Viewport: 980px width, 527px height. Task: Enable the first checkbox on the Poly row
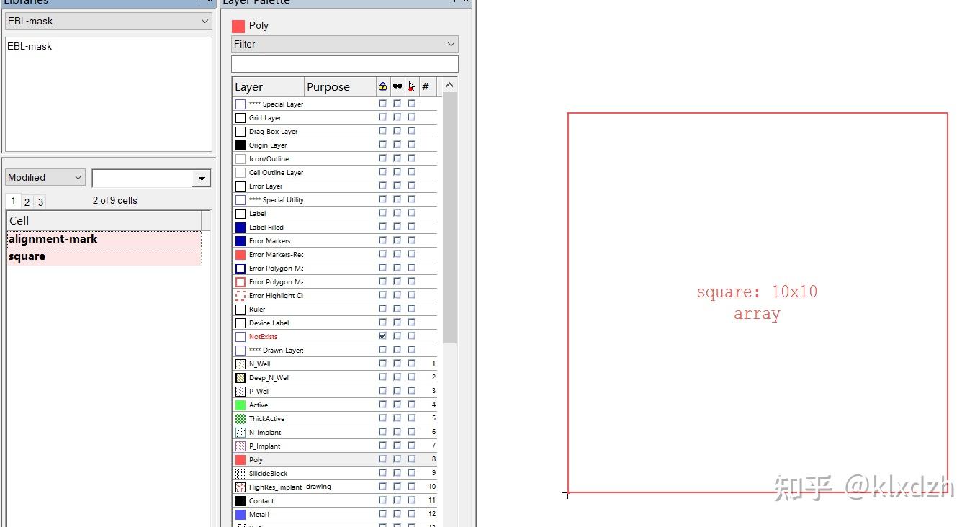(x=382, y=459)
